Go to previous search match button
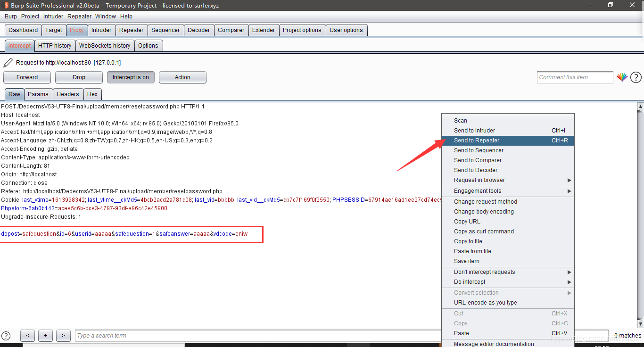 tap(27, 336)
